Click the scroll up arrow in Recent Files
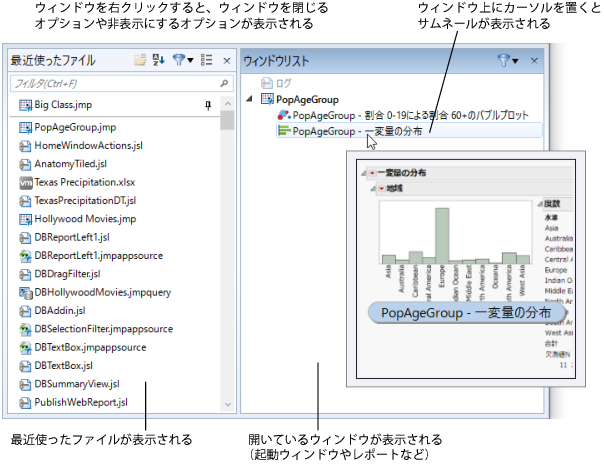Image resolution: width=604 pixels, height=465 pixels. point(228,104)
